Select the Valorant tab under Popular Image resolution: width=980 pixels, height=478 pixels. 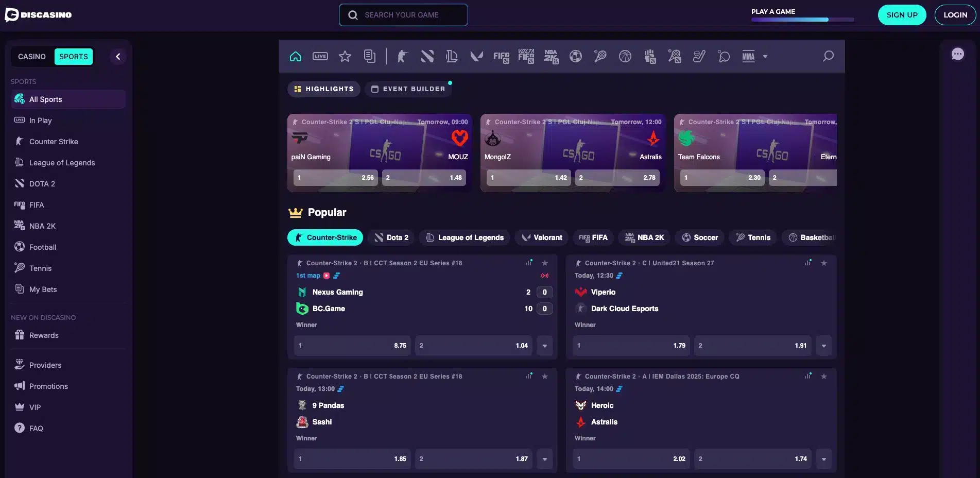click(541, 237)
